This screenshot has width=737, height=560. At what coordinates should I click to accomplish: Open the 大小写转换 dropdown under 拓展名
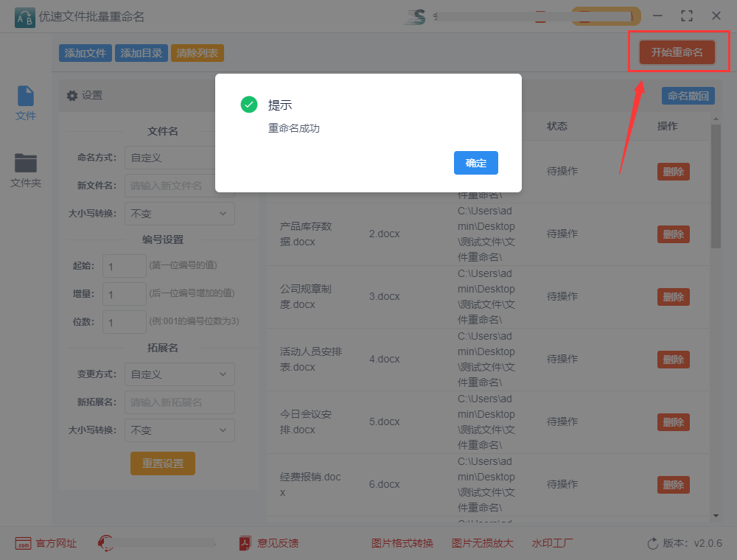(x=179, y=430)
